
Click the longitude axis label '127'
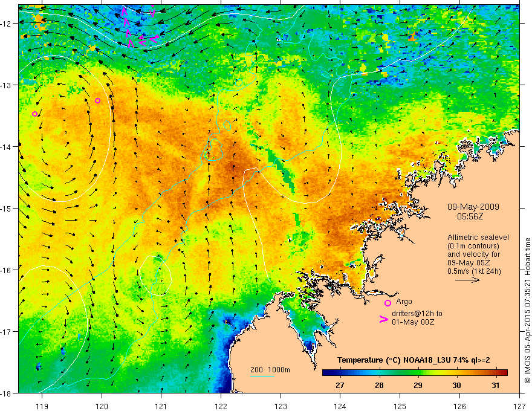(x=519, y=406)
